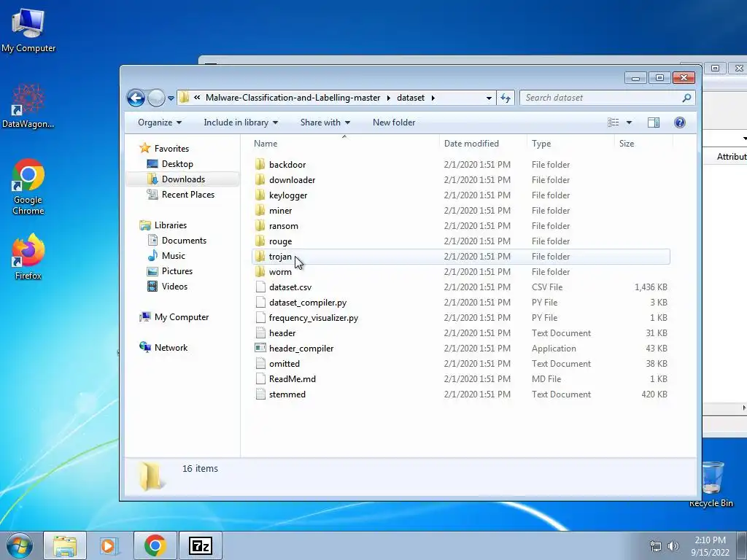Sort by the Size column header

tap(643, 144)
